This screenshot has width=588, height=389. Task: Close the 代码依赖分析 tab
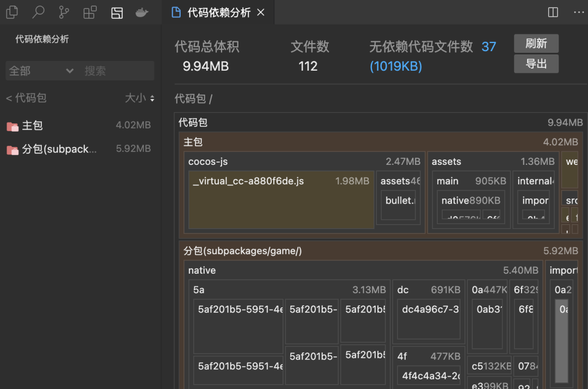click(x=261, y=13)
